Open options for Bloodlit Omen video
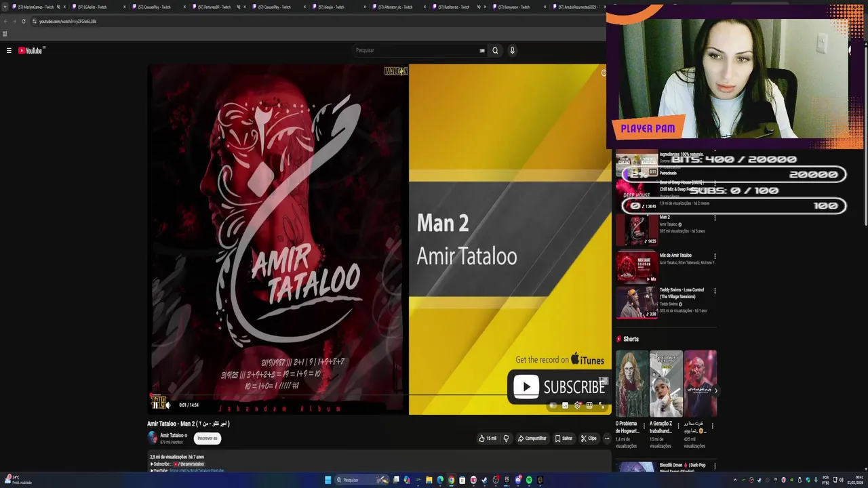This screenshot has height=488, width=868. pyautogui.click(x=715, y=466)
